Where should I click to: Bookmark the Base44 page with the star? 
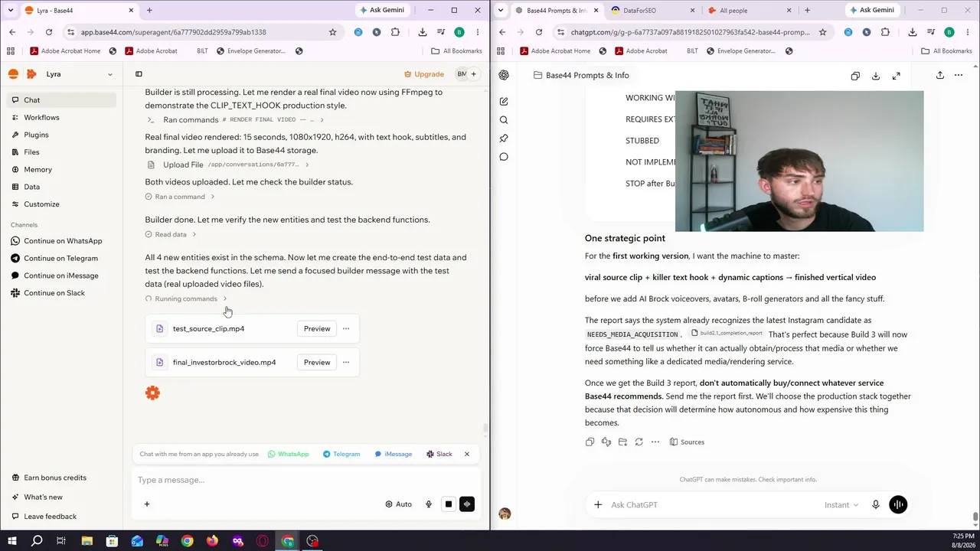332,32
